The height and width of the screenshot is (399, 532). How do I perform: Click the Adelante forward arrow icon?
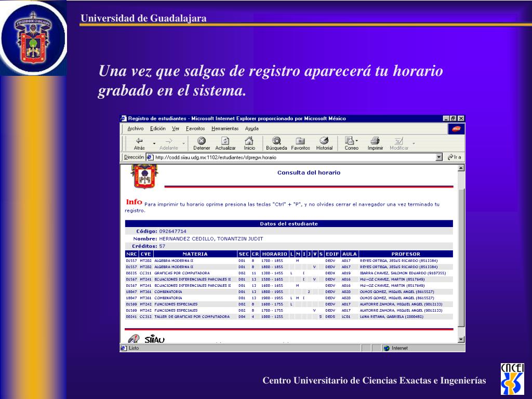[x=169, y=141]
